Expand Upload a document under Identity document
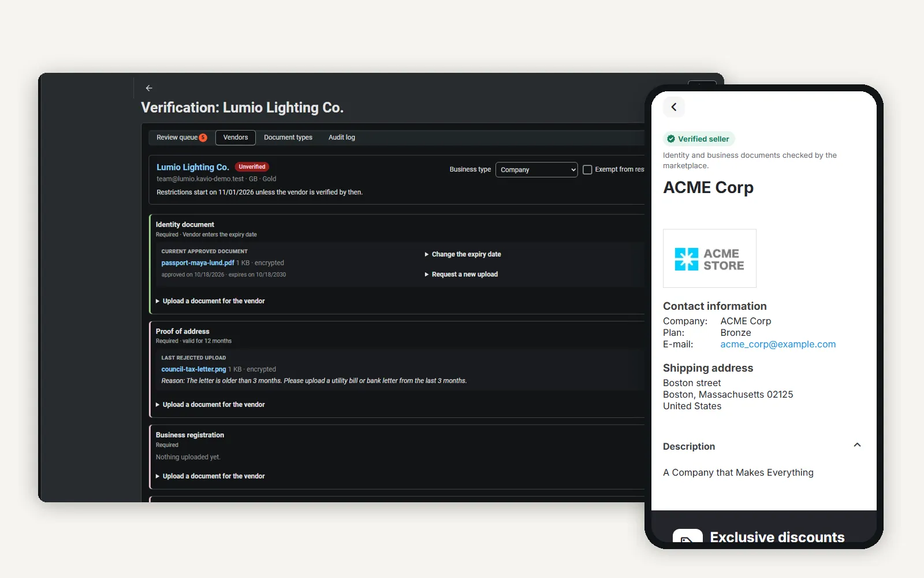 point(210,301)
